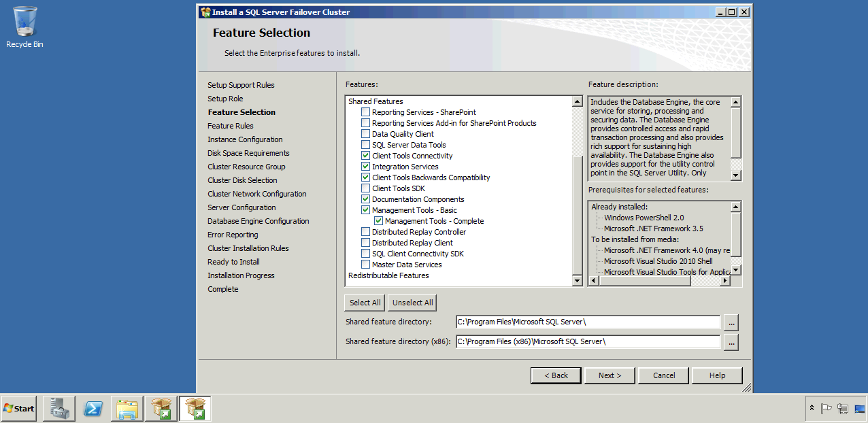The image size is (868, 423).
Task: Browse for shared feature directory
Action: (x=731, y=322)
